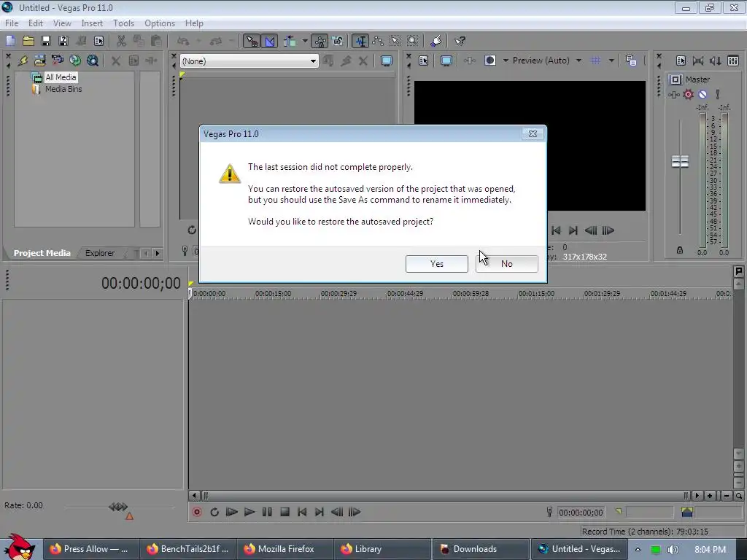Viewport: 747px width, 560px height.
Task: Click the Paste clipboard icon
Action: pos(156,41)
